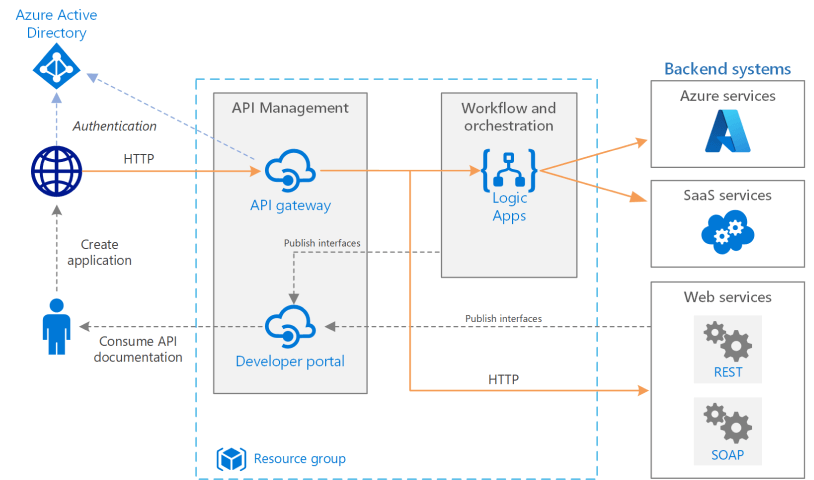Select the SOAP gears icon
This screenshot has height=480, width=814.
tap(727, 424)
